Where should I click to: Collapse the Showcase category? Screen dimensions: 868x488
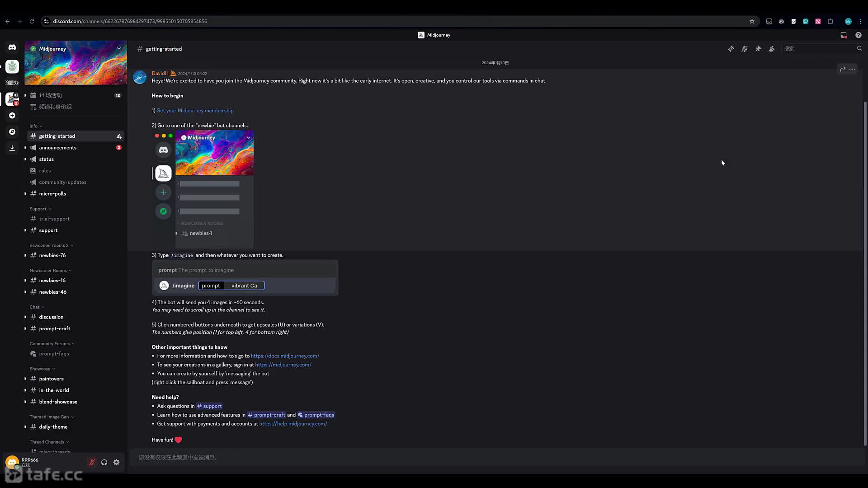point(42,369)
